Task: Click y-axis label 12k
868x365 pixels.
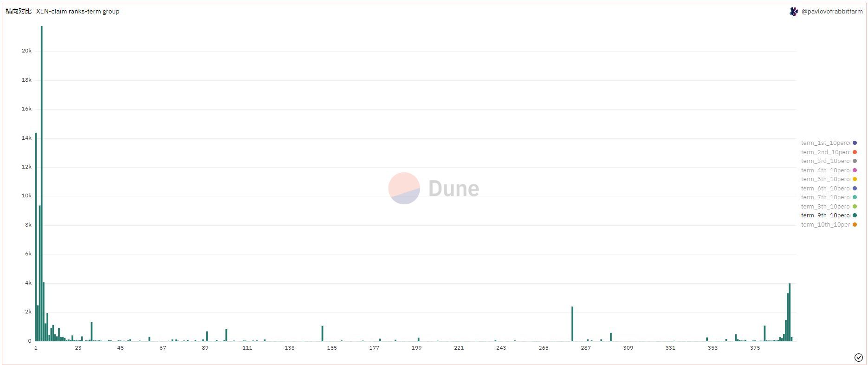Action: pyautogui.click(x=26, y=167)
